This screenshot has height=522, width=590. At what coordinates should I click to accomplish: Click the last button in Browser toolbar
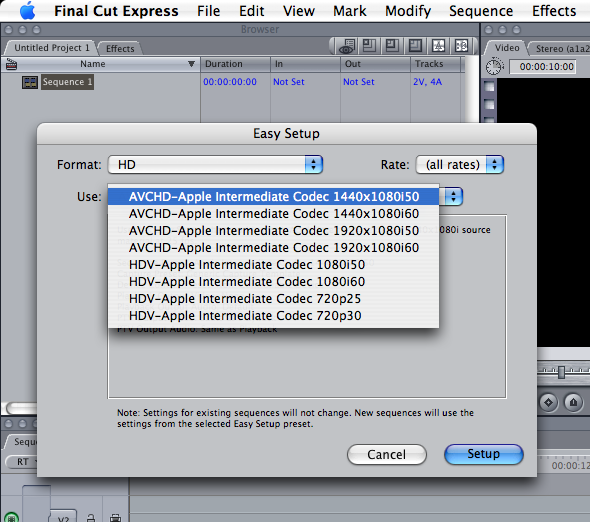461,46
